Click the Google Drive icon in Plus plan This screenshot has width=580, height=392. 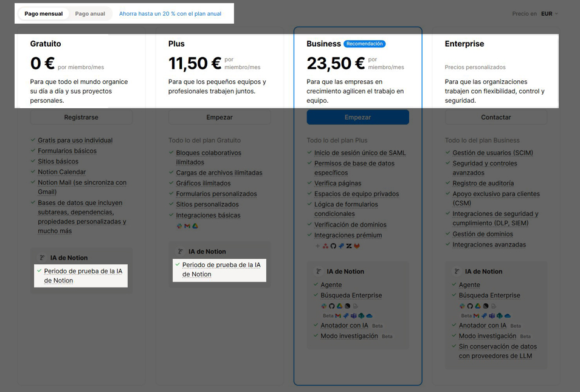click(x=195, y=226)
